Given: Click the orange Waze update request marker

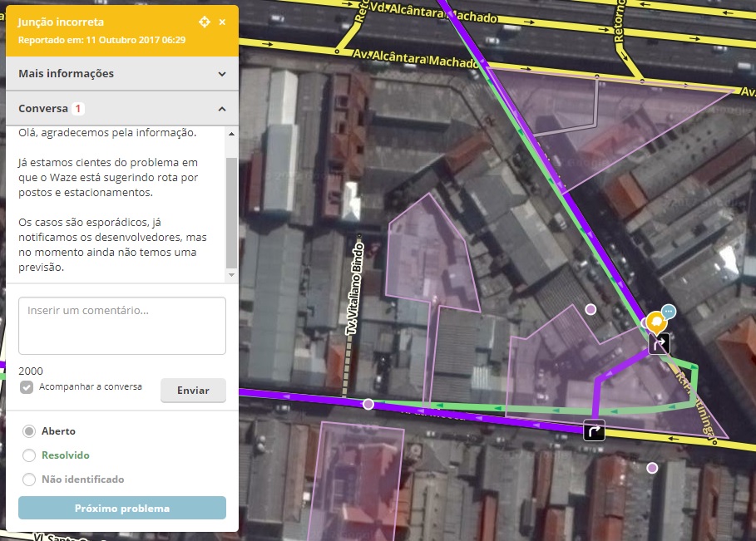Looking at the screenshot, I should coord(656,322).
